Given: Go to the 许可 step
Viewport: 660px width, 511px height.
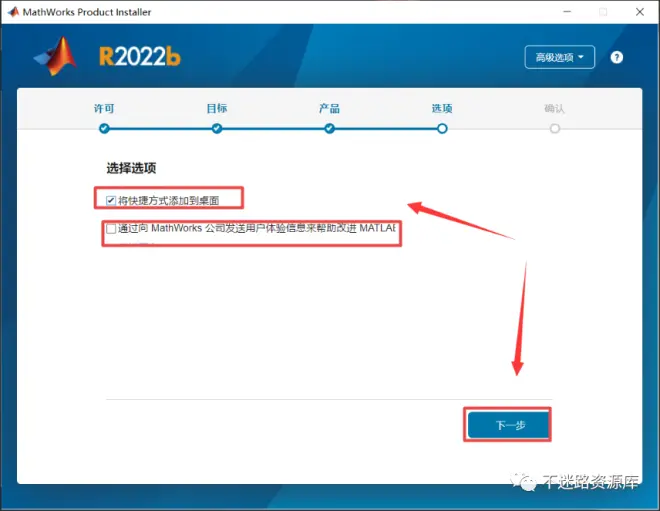Looking at the screenshot, I should [104, 109].
